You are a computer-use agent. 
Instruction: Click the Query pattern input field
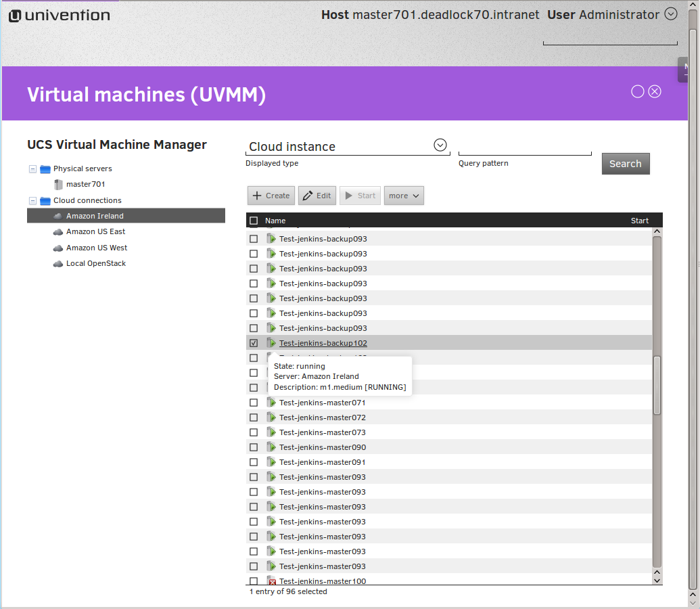524,146
